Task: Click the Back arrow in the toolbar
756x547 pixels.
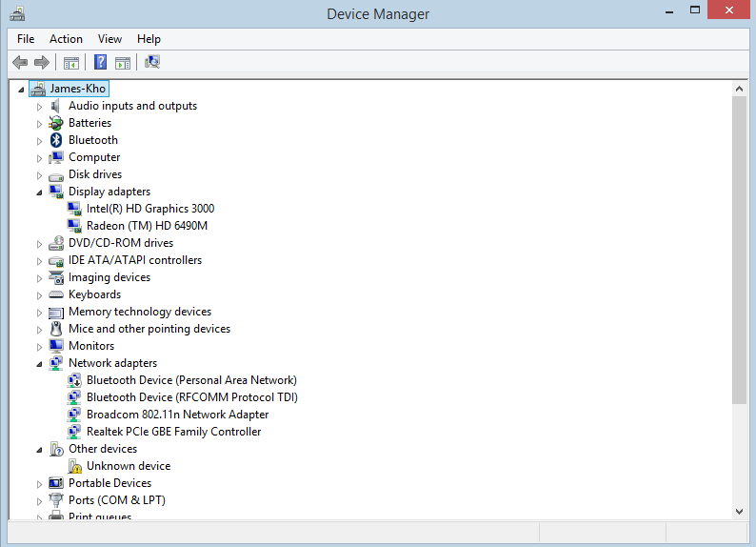Action: pyautogui.click(x=20, y=63)
